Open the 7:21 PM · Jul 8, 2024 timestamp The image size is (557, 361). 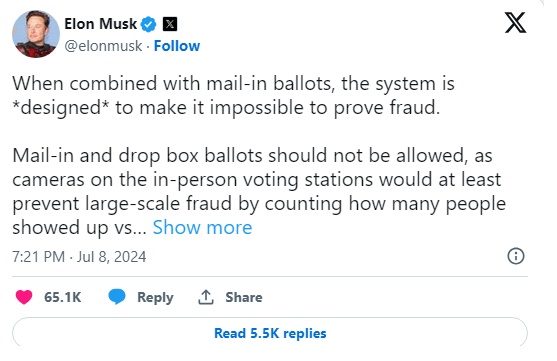click(79, 257)
